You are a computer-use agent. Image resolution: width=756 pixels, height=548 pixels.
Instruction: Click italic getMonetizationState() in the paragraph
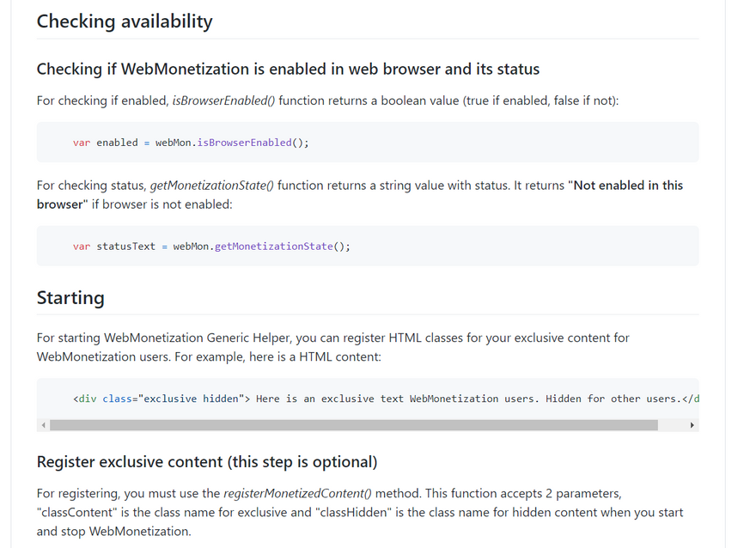(212, 186)
